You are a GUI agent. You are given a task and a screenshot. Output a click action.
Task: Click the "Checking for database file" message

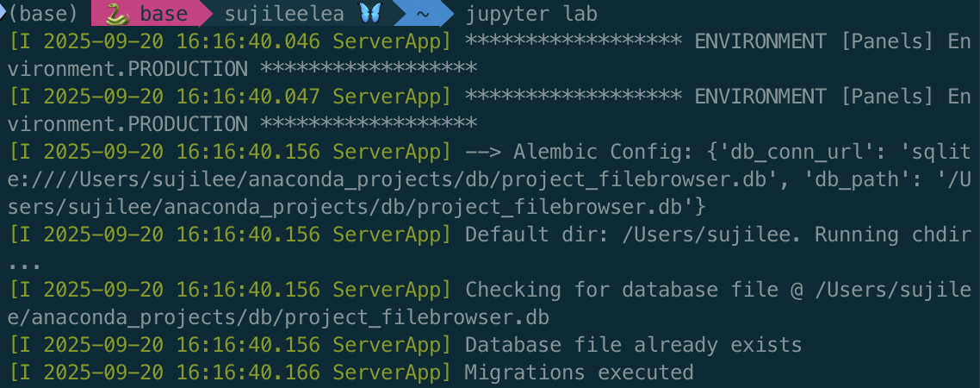(x=630, y=290)
